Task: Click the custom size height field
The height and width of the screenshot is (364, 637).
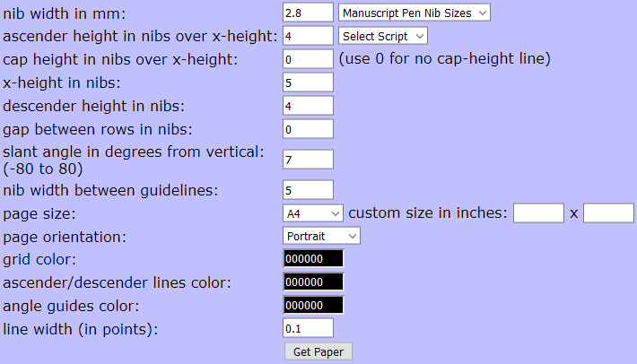Action: pyautogui.click(x=608, y=213)
